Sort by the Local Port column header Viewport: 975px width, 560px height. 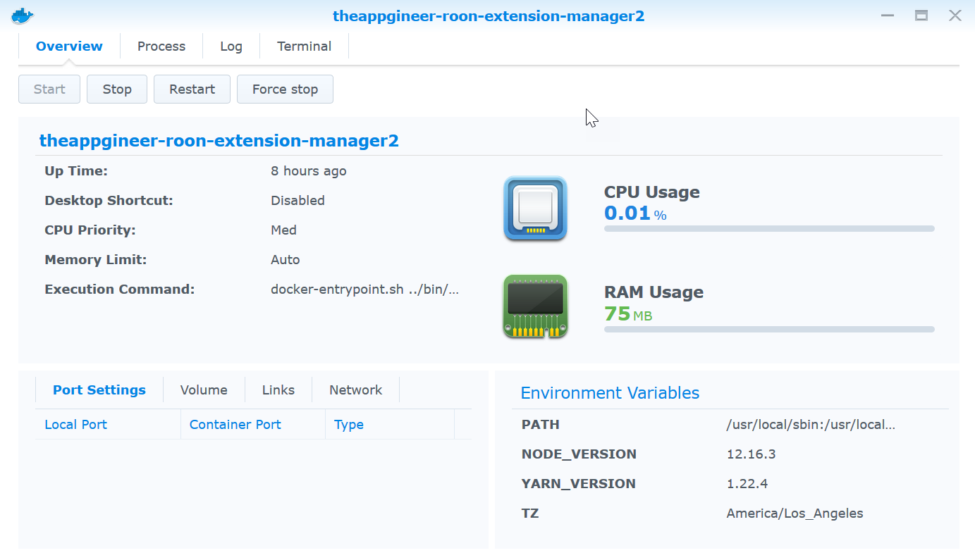pos(76,425)
